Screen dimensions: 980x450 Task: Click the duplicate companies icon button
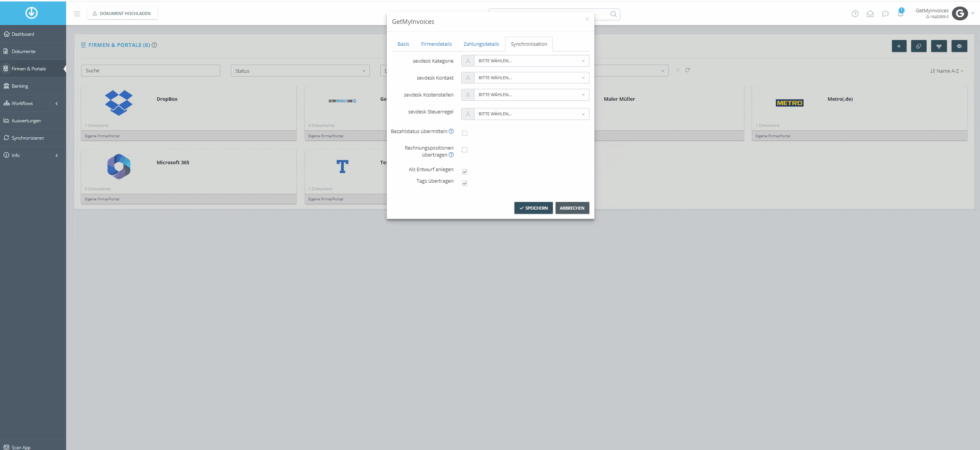(x=919, y=46)
